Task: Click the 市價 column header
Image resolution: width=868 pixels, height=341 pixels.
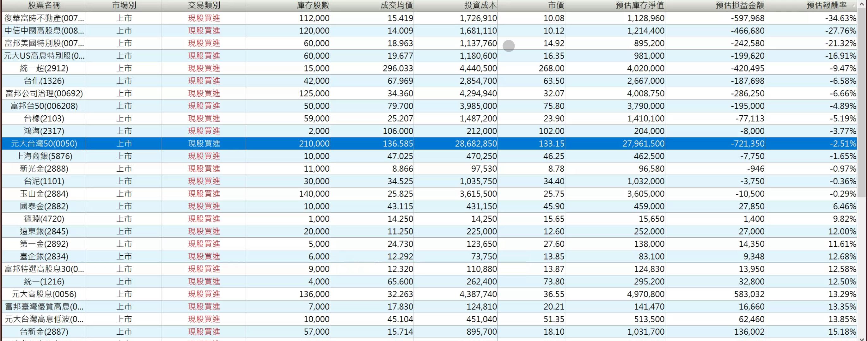Action: pyautogui.click(x=531, y=5)
